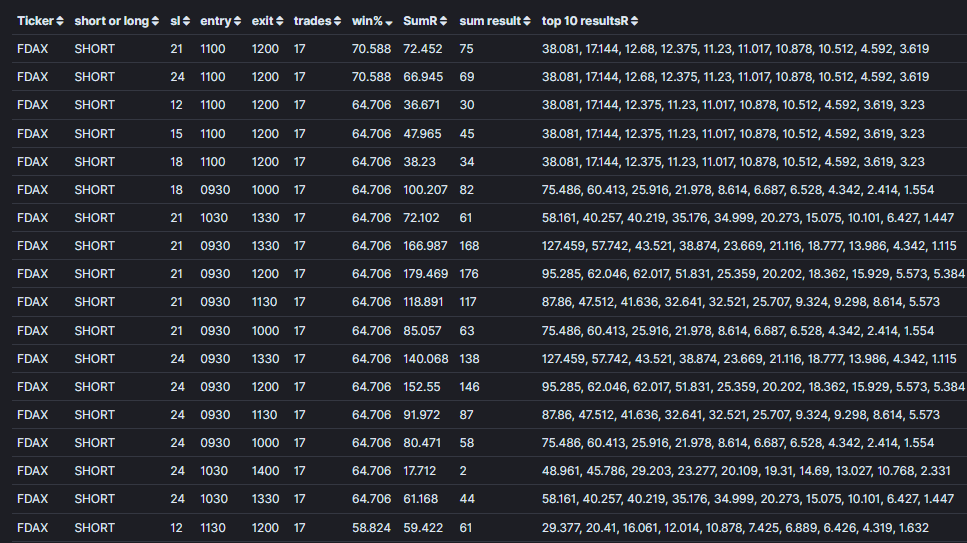Select SumR value 38.23
Image resolution: width=967 pixels, height=543 pixels.
pyautogui.click(x=419, y=162)
